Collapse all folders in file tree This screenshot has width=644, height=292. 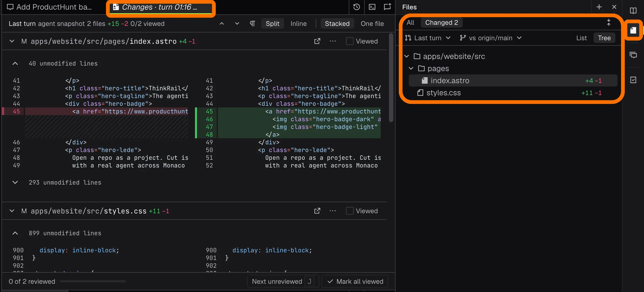pos(609,23)
